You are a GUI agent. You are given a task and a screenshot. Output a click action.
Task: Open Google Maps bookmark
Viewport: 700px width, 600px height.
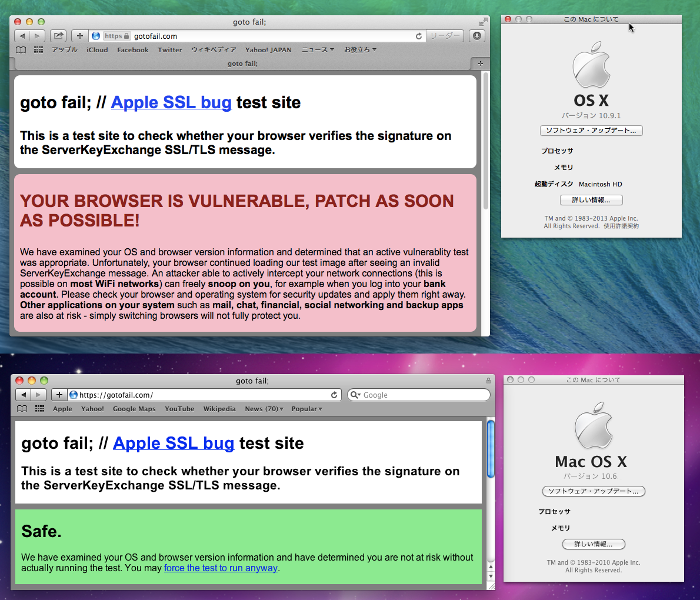134,409
